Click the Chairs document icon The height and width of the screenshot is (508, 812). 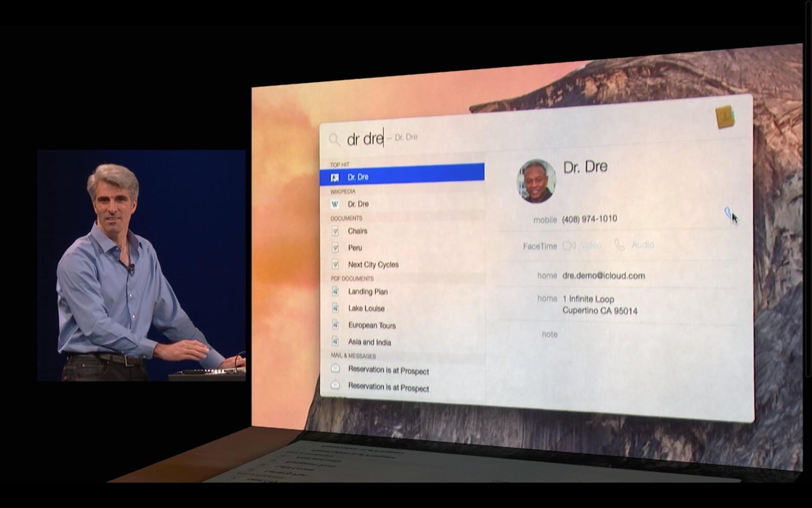coord(335,231)
